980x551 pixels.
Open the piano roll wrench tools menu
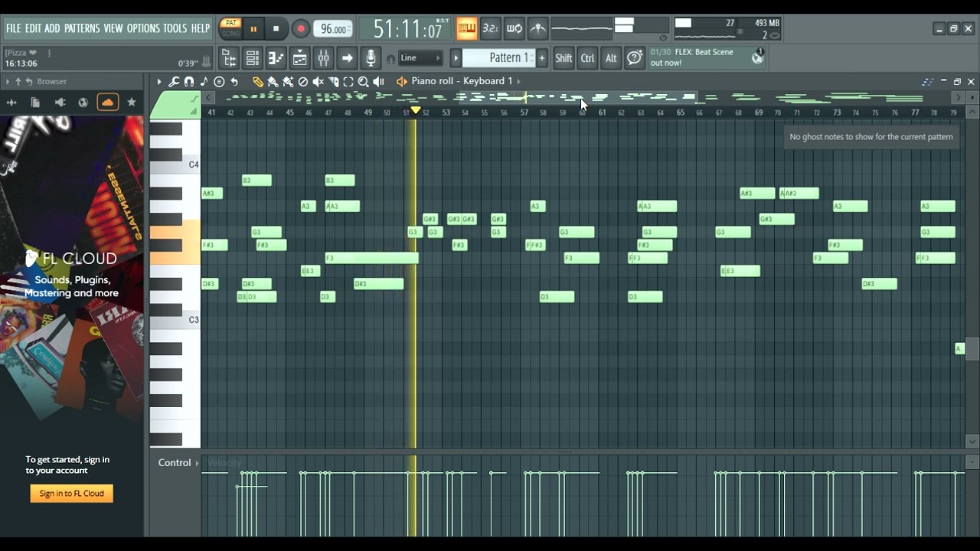[x=174, y=81]
